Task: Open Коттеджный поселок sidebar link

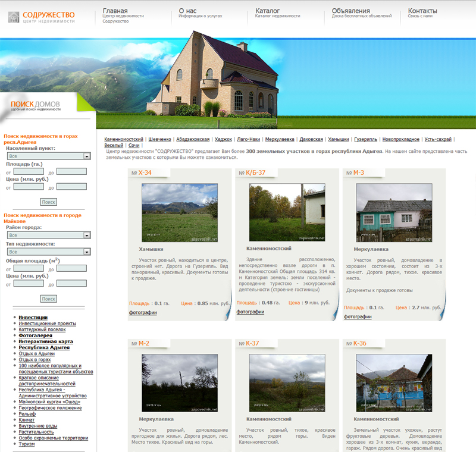Action: tap(42, 329)
